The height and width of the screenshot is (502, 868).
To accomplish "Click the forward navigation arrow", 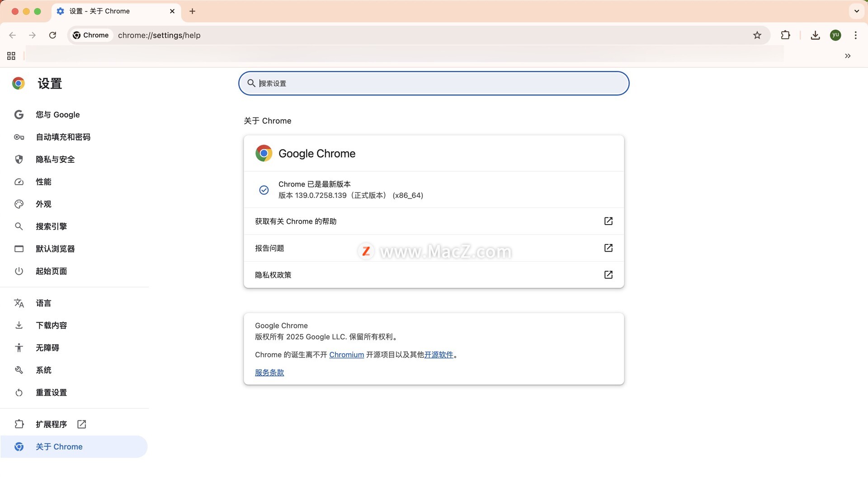I will [32, 35].
